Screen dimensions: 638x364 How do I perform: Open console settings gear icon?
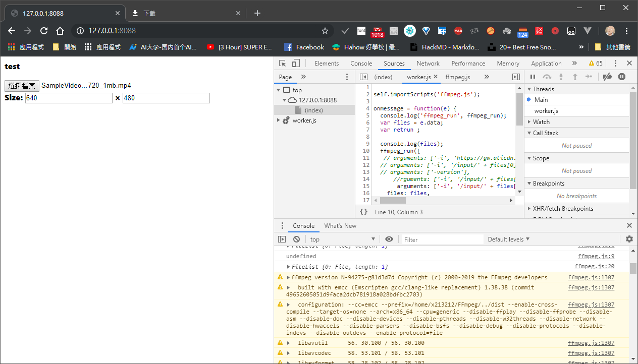point(629,239)
